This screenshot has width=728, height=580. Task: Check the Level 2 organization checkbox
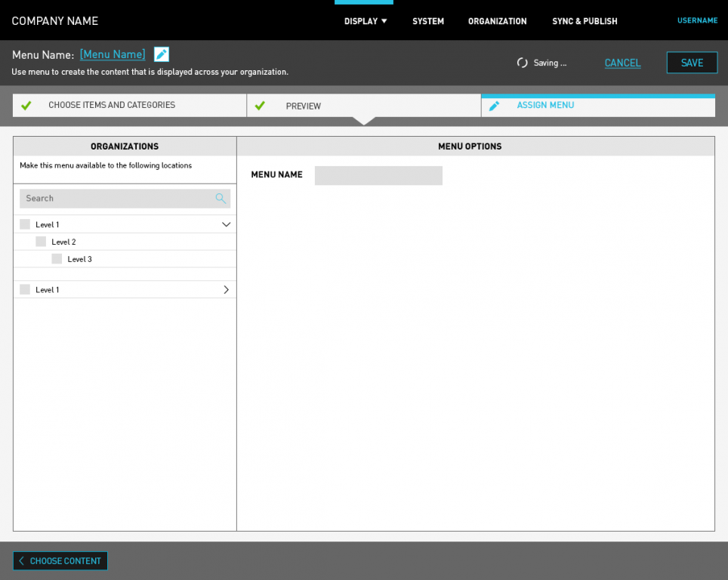click(41, 242)
